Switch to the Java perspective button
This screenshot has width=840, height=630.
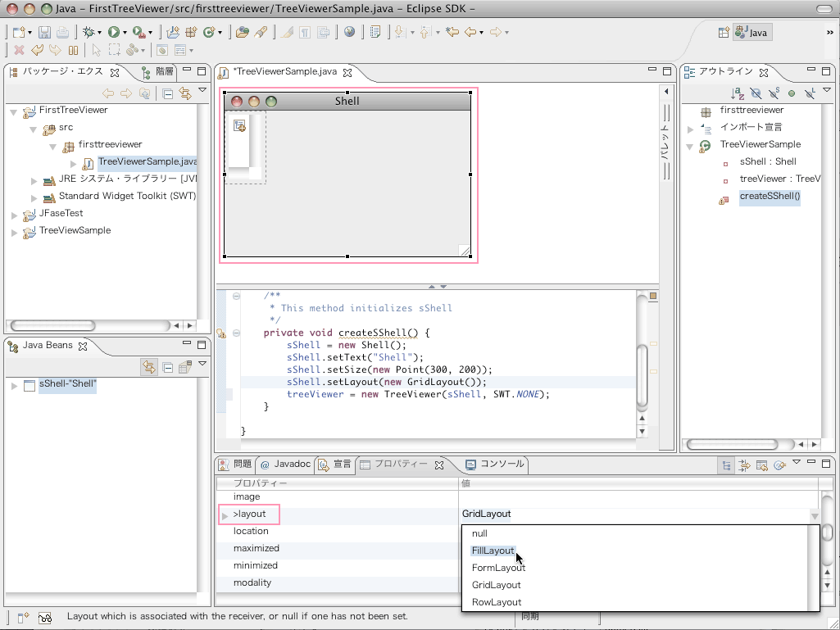(752, 32)
